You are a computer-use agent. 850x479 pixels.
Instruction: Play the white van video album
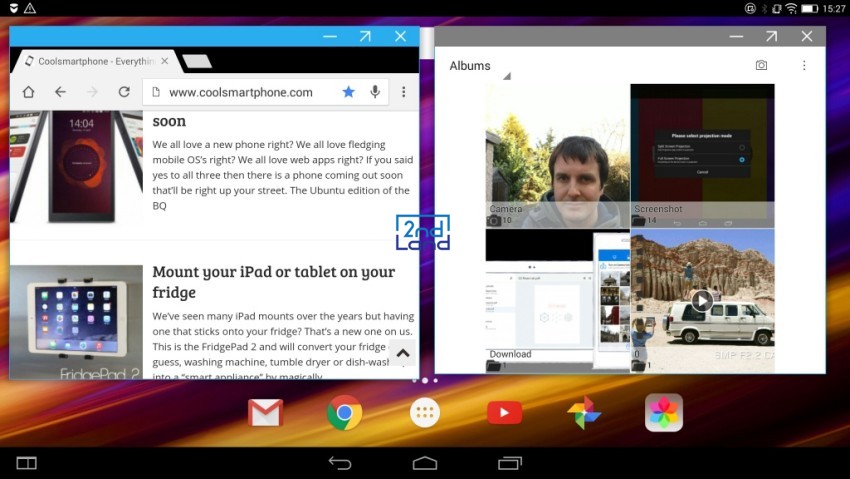pos(702,301)
